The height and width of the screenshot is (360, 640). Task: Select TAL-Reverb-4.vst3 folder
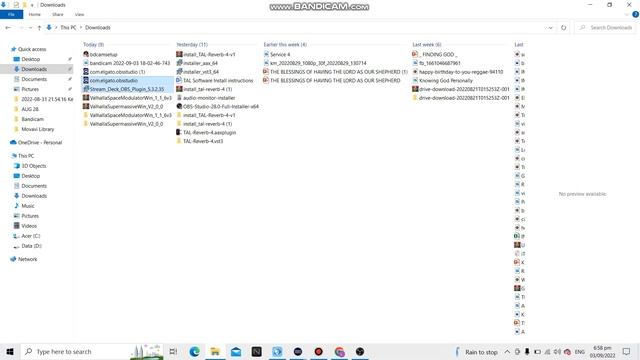[x=203, y=141]
